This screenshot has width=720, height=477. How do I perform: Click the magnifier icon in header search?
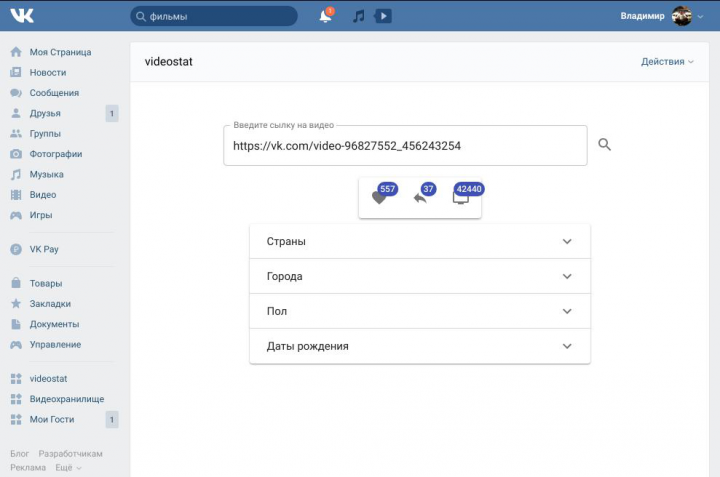(x=141, y=17)
